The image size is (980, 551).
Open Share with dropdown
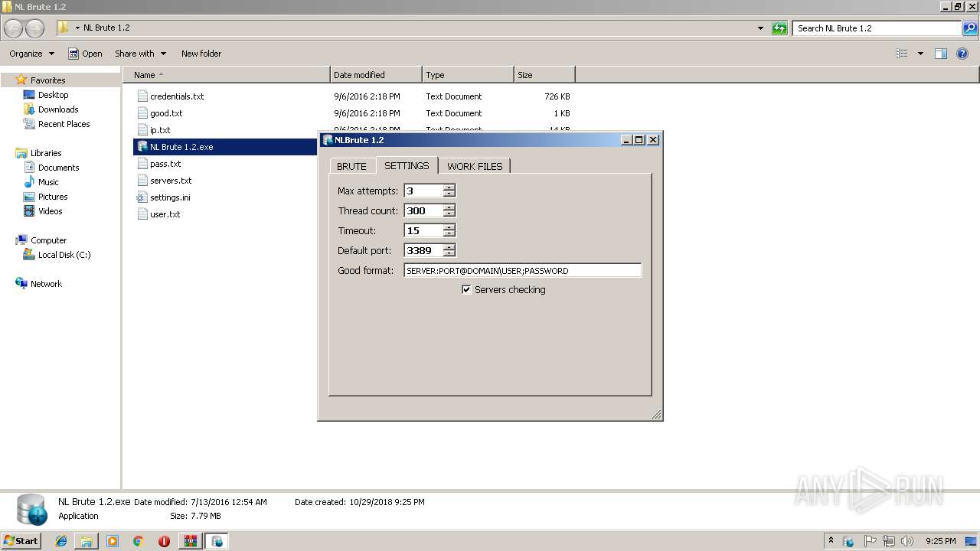coord(140,54)
